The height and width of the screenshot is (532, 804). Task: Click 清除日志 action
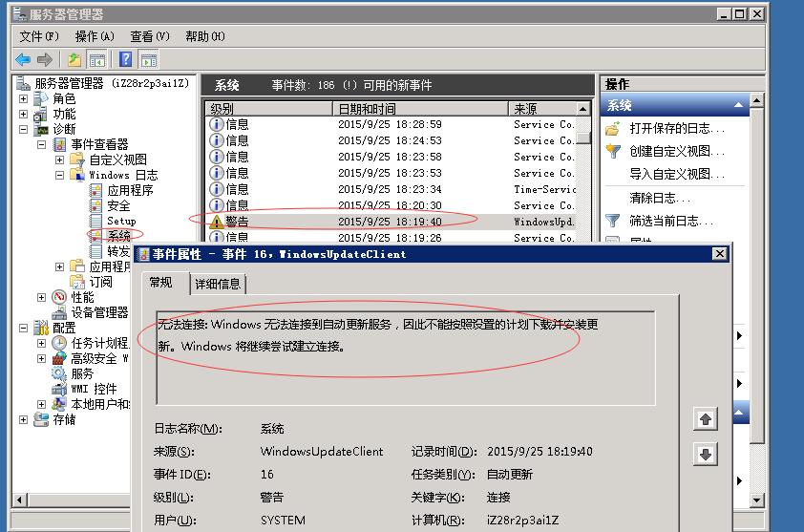click(660, 198)
